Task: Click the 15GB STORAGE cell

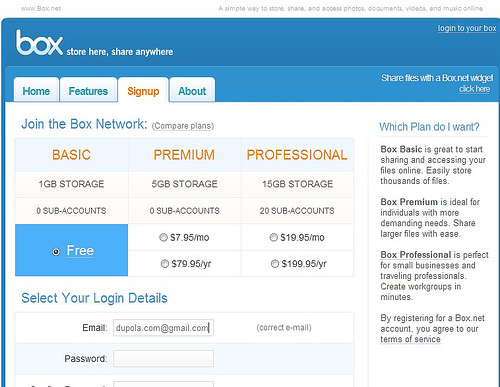Action: tap(298, 184)
